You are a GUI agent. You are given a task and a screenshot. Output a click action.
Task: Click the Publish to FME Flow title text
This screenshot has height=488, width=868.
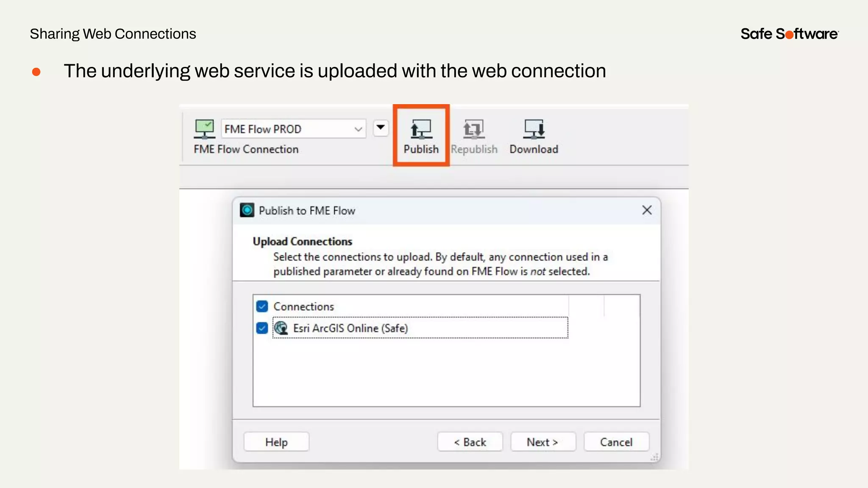(x=307, y=211)
